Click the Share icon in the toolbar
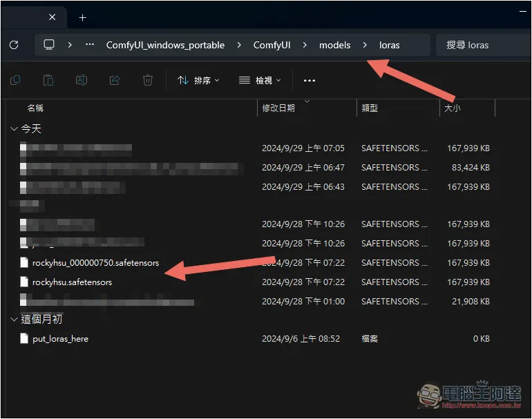Screen dimensions: 532x419 (x=115, y=80)
